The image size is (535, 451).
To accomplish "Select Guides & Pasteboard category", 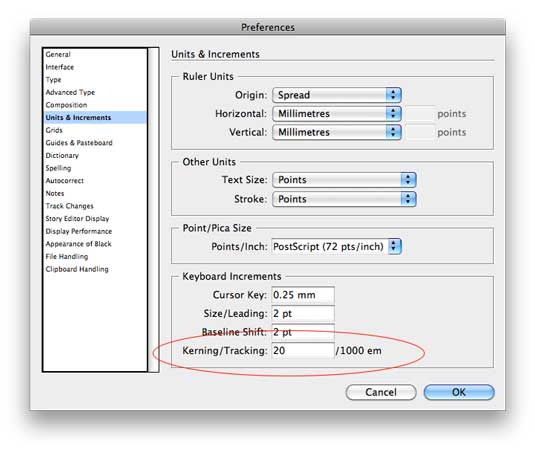I will click(x=79, y=143).
